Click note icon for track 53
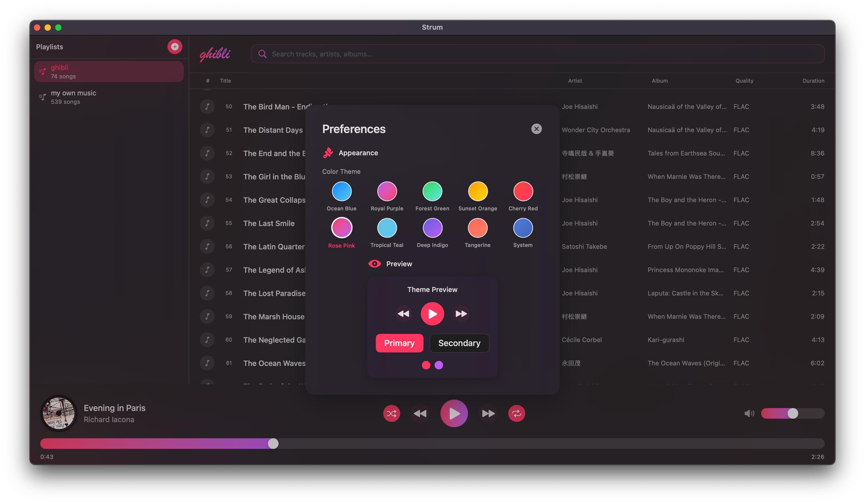This screenshot has width=865, height=504. point(207,176)
